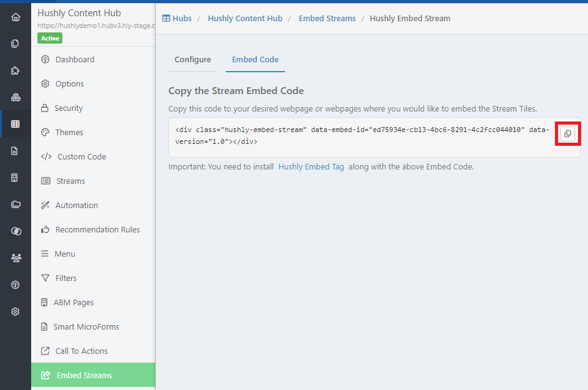Click the Hubs table icon in breadcrumb
588x390 pixels.
166,18
